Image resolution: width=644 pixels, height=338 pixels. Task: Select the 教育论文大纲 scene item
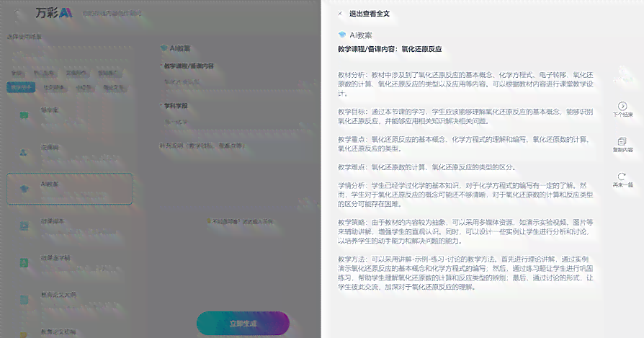(x=69, y=299)
